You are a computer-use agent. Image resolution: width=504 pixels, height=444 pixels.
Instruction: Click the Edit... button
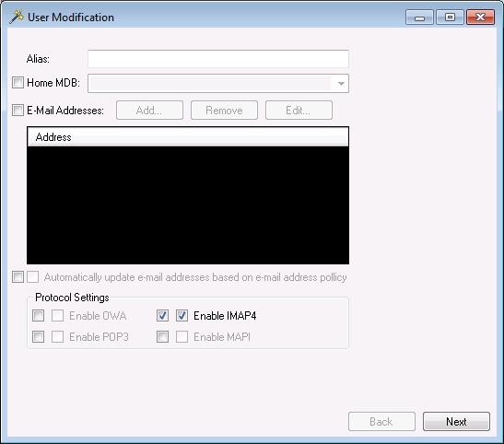pyautogui.click(x=299, y=111)
